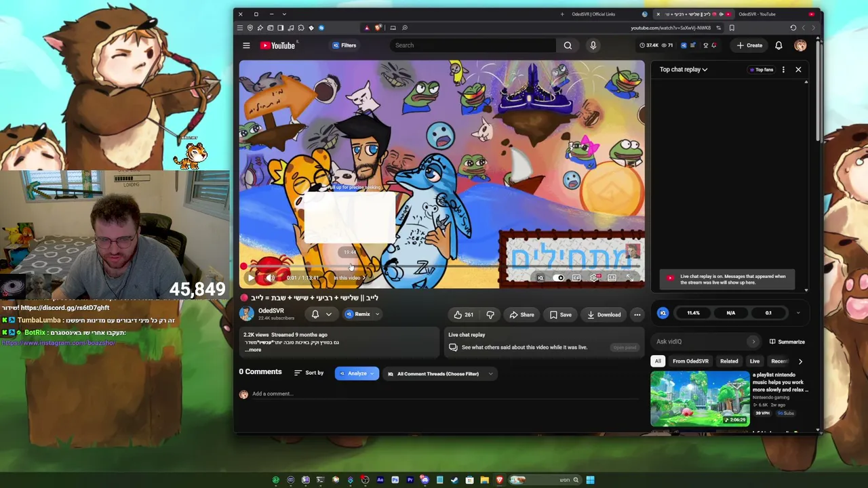Focus the YouTube search box
This screenshot has height=488, width=868.
pyautogui.click(x=473, y=45)
